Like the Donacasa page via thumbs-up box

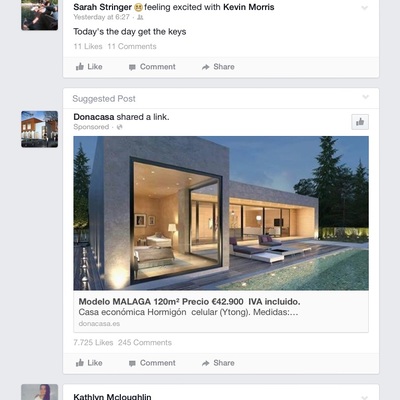pos(360,122)
